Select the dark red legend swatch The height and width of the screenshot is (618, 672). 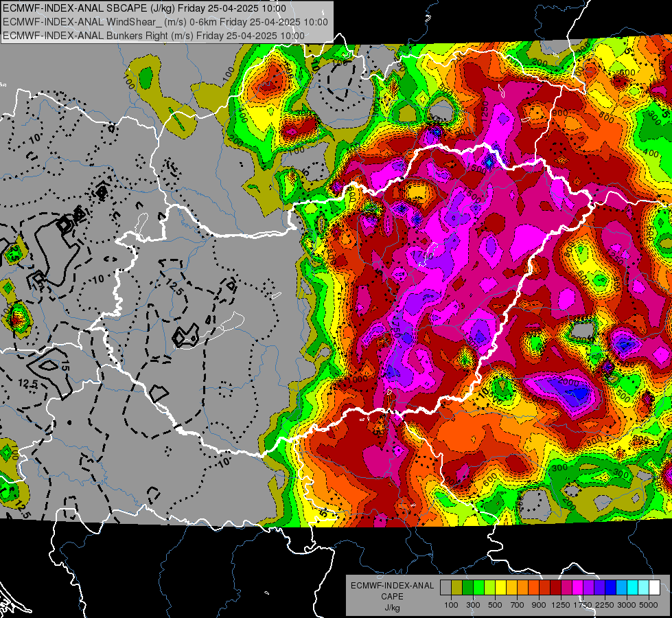pyautogui.click(x=555, y=587)
